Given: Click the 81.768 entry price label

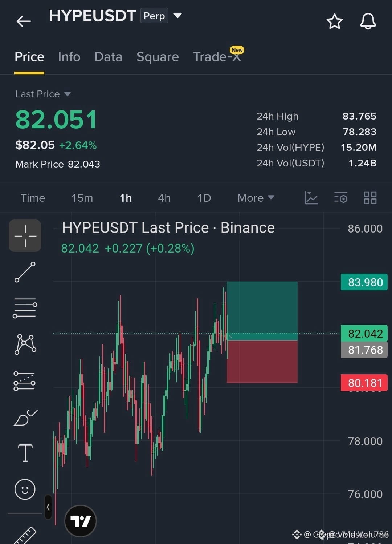Looking at the screenshot, I should (364, 350).
